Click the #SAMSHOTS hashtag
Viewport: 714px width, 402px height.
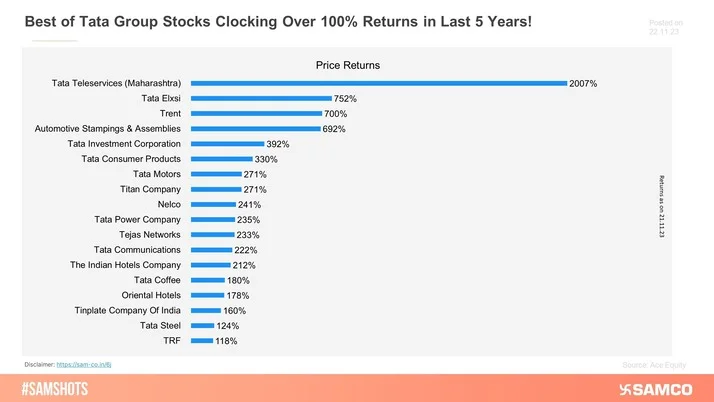point(62,388)
